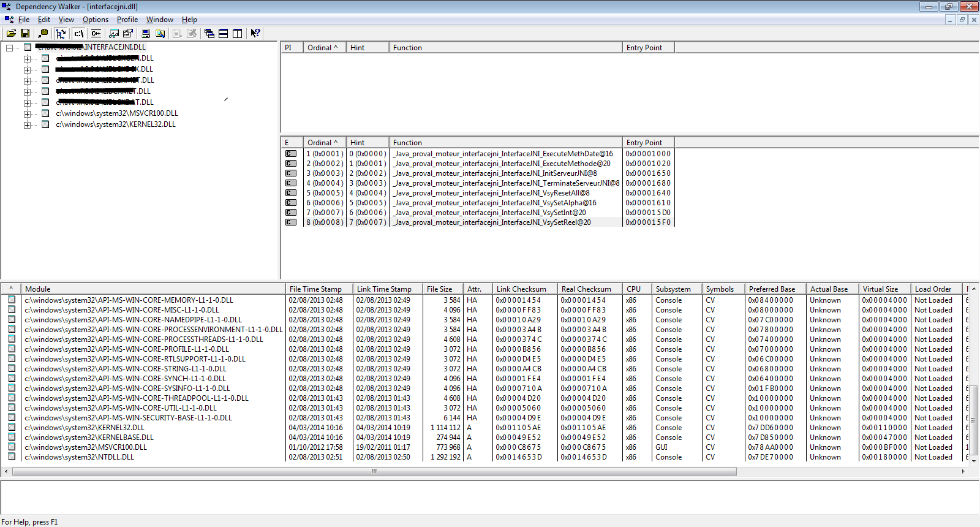980x527 pixels.
Task: Toggle the Undecorate C++ Functions icon
Action: coord(96,33)
